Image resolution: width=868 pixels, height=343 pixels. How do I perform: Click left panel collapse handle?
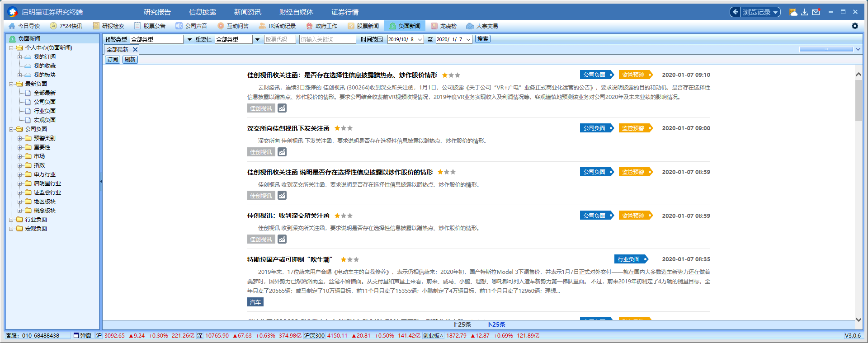(x=101, y=181)
